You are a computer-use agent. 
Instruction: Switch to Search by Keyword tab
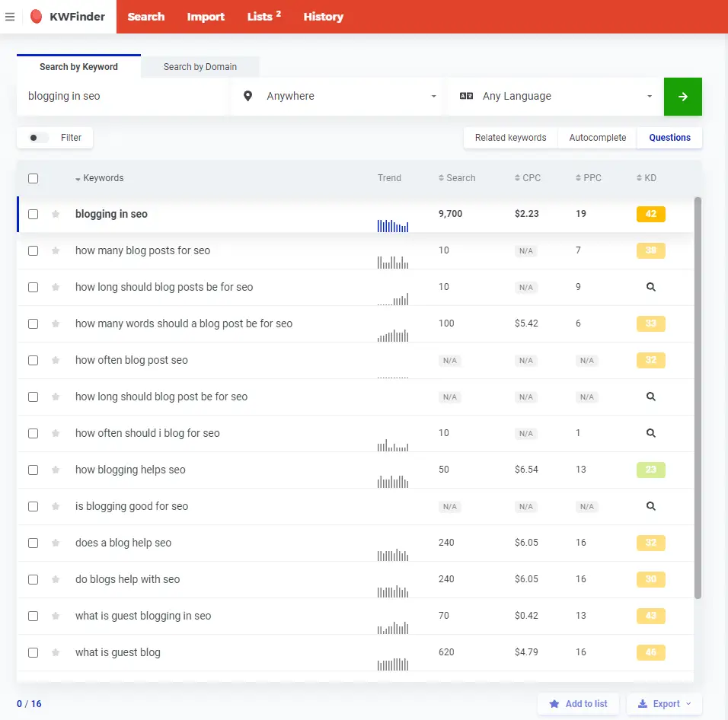pos(78,66)
